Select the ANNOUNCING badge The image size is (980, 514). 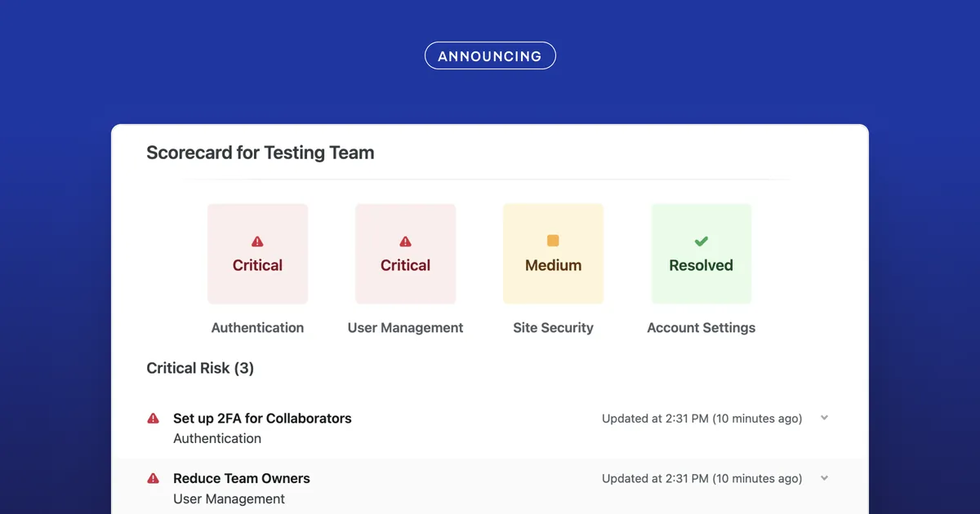pos(490,55)
